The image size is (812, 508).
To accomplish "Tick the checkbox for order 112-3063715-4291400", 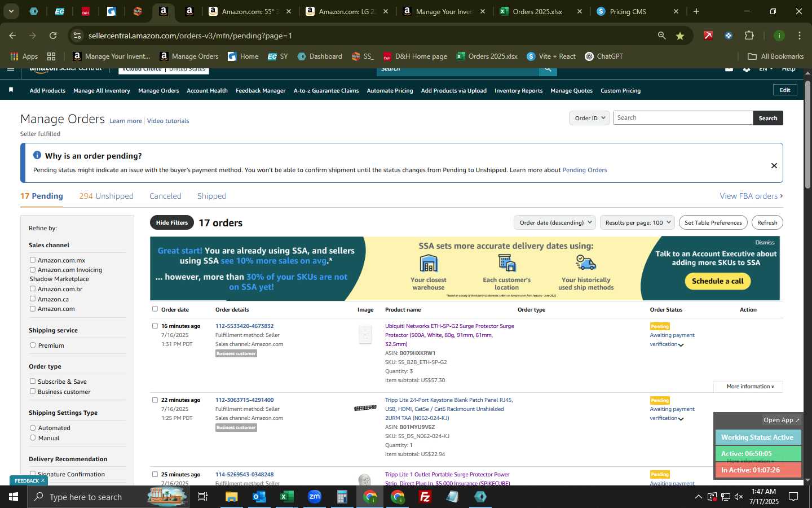I will pos(155,400).
